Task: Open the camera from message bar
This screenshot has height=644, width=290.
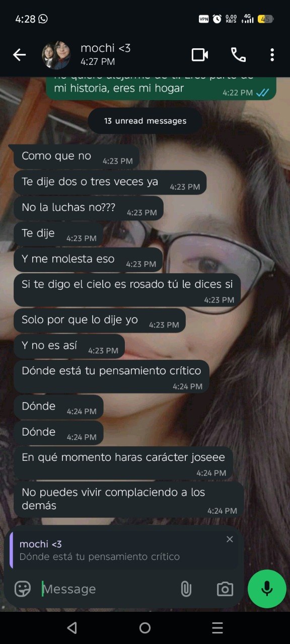Action: 225,589
